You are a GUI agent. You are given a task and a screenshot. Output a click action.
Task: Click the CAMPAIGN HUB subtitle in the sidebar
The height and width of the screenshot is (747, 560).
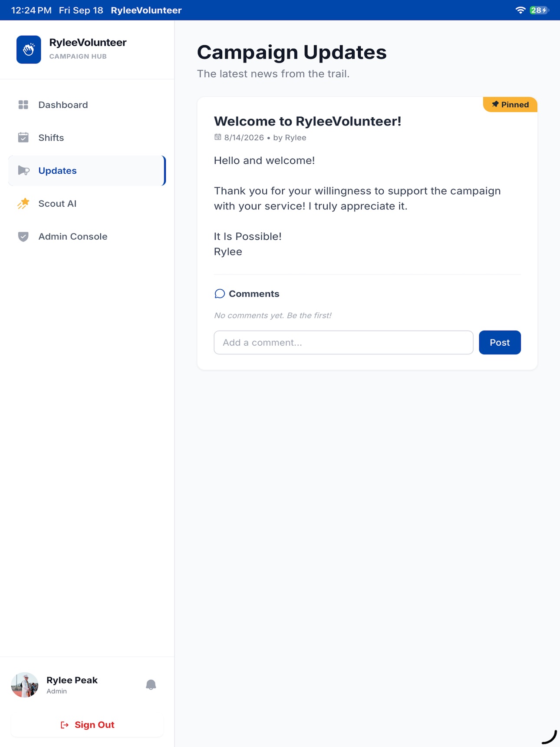coord(78,56)
